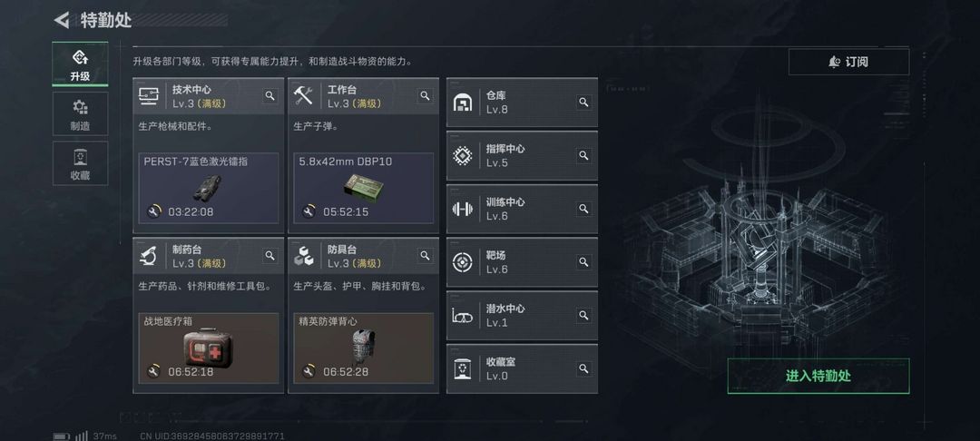Open PERST-7蓝色激光镭指 production item
Screen dimensions: 980x441
click(209, 188)
